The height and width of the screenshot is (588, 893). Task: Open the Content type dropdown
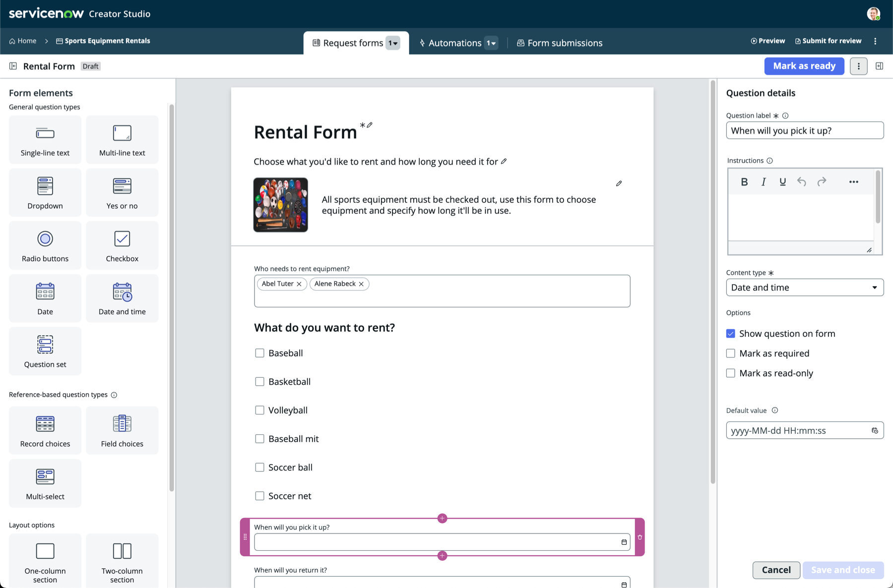(805, 288)
